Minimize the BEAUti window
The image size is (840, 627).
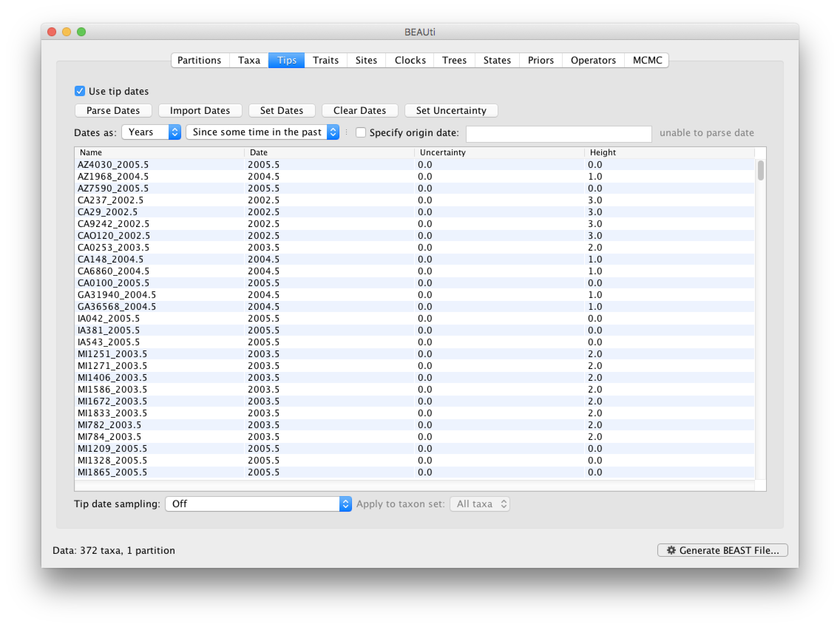click(67, 32)
